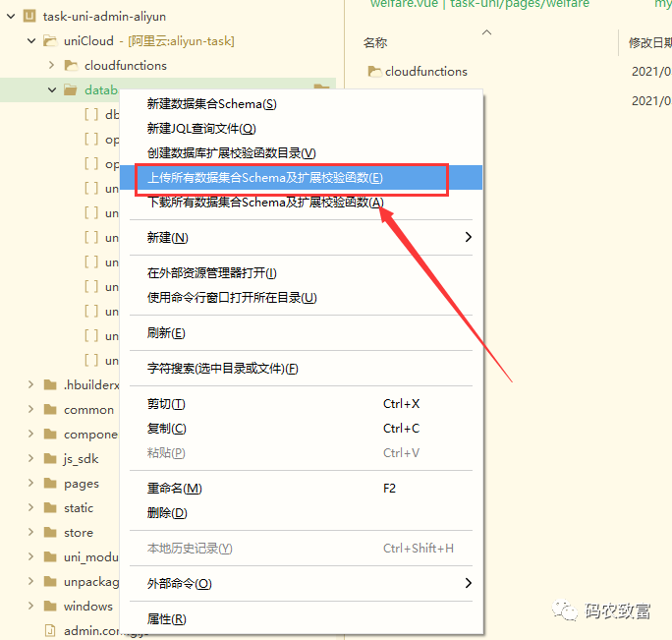Collapse the uniCloud folder node
672x640 pixels.
point(30,41)
